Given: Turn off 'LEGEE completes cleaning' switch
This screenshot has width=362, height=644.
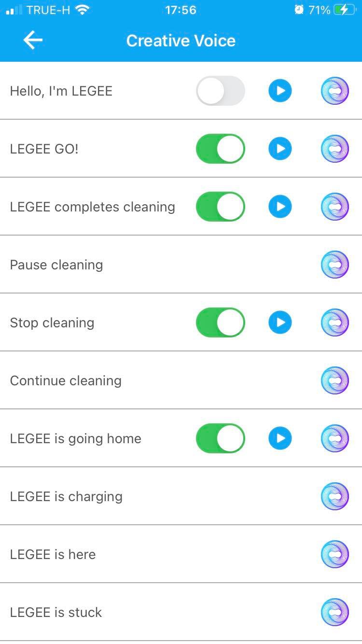Looking at the screenshot, I should coord(221,207).
